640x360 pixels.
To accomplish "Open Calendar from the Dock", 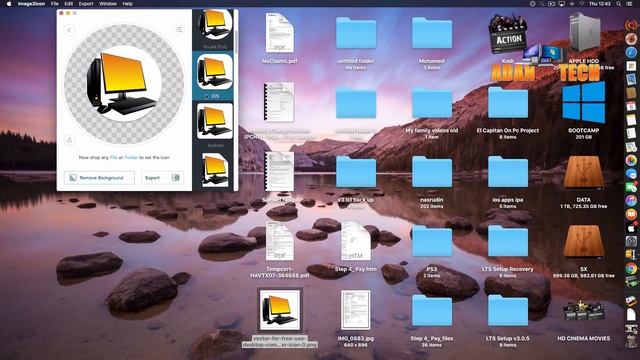I will point(631,106).
